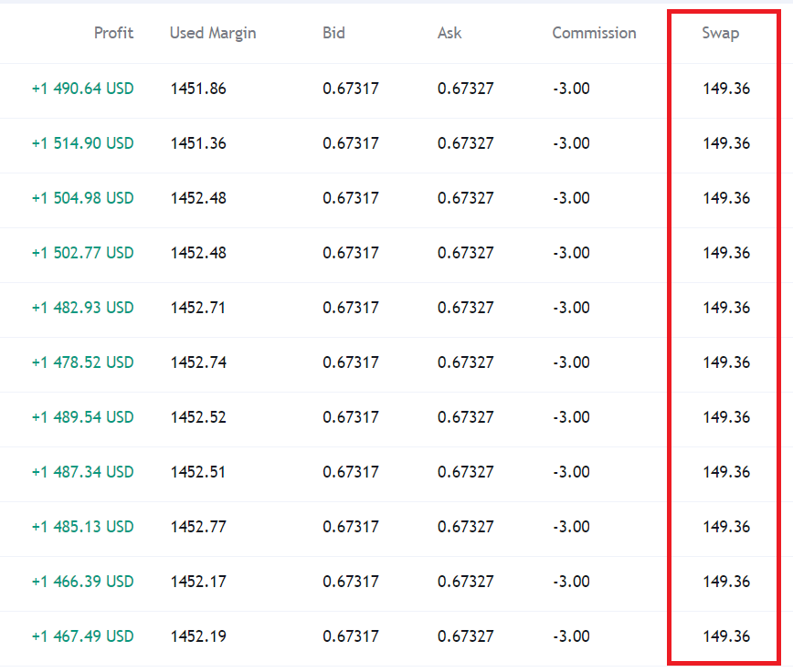Click the Swap column header
The width and height of the screenshot is (793, 672).
point(721,34)
